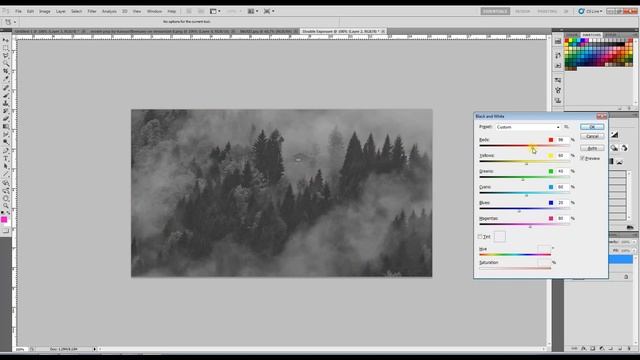This screenshot has height=360, width=640.
Task: Click the Reds percentage input field
Action: [x=562, y=140]
